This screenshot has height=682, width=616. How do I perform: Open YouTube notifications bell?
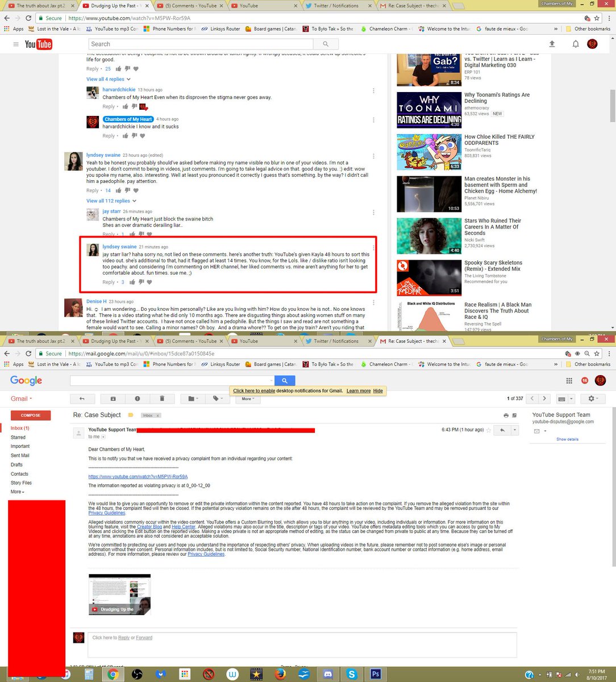pos(575,44)
